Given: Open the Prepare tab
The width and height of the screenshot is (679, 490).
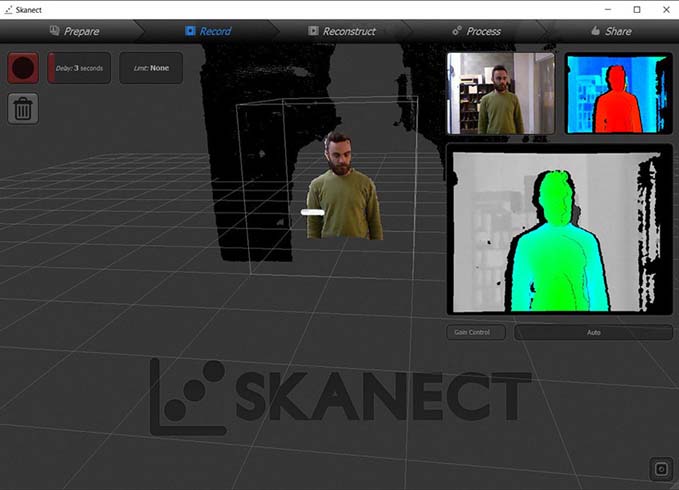Looking at the screenshot, I should 74,31.
